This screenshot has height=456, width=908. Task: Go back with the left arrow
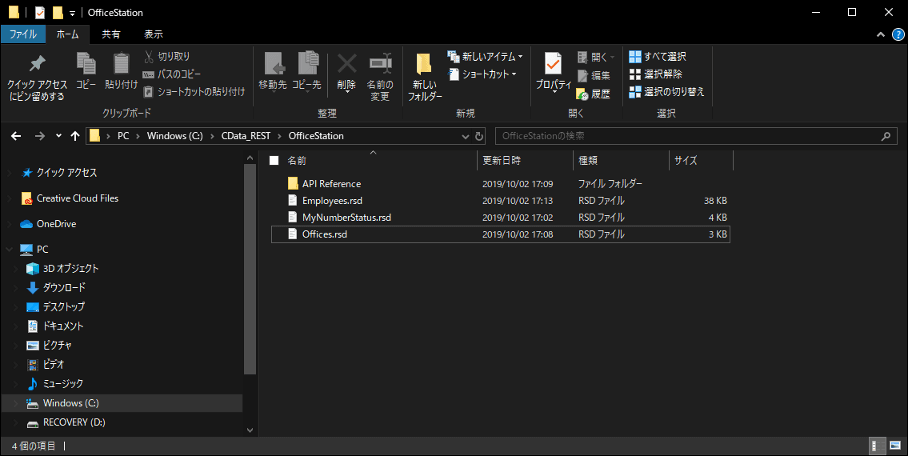point(16,136)
